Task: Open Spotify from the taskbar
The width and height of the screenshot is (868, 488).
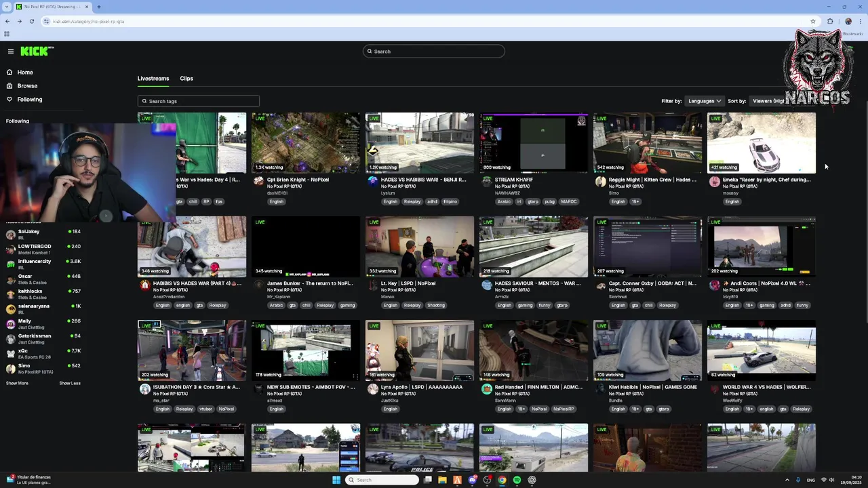Action: coord(517,480)
